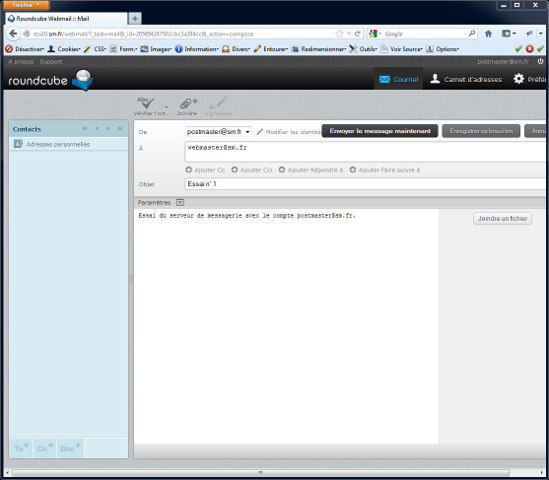The image size is (549, 480).
Task: Click Ajouter Cc link
Action: [205, 170]
